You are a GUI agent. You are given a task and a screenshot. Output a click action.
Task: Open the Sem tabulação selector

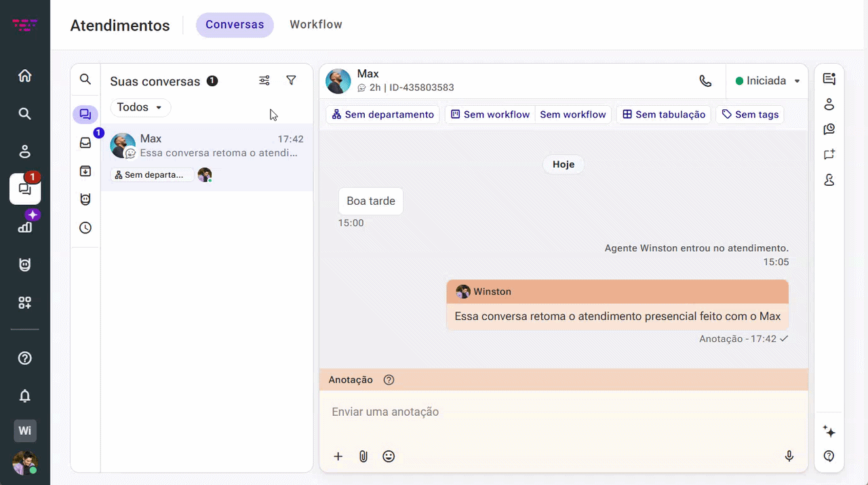(x=664, y=115)
